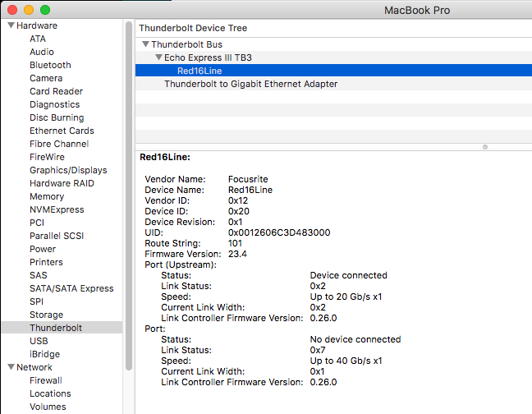Select Red16Line in the device tree

199,71
